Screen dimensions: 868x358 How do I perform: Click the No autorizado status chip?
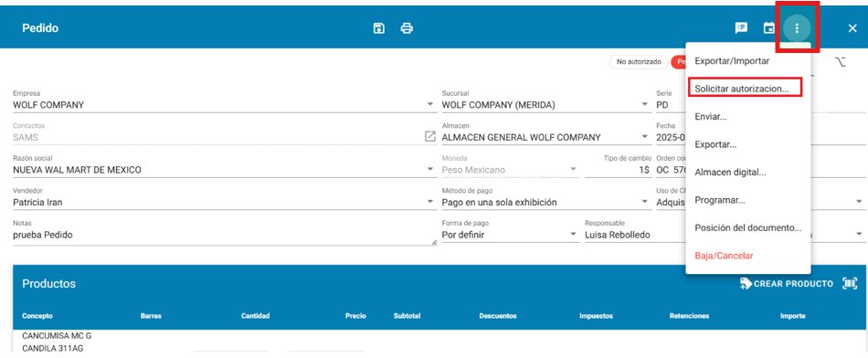[x=639, y=62]
